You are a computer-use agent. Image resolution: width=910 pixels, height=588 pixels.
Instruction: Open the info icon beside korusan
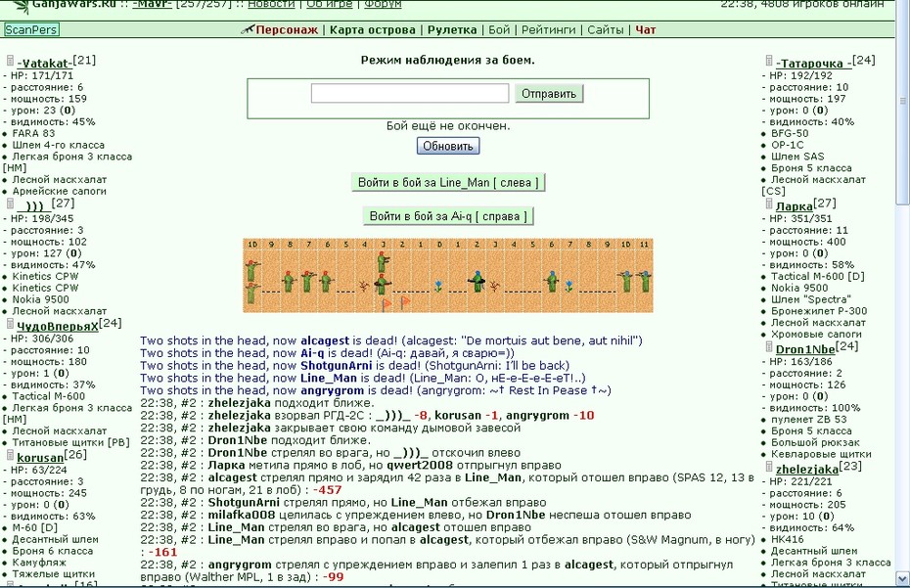click(10, 455)
